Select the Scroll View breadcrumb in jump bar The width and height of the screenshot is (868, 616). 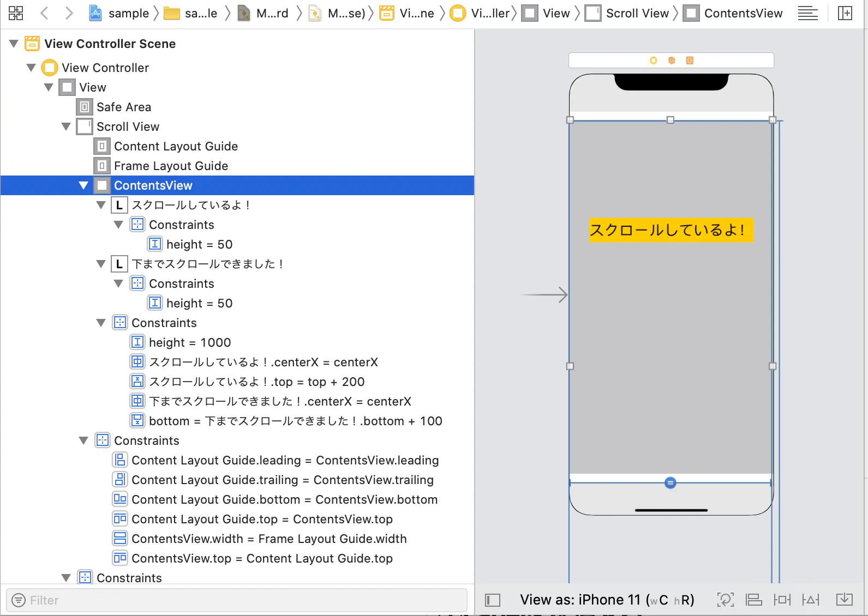[627, 13]
